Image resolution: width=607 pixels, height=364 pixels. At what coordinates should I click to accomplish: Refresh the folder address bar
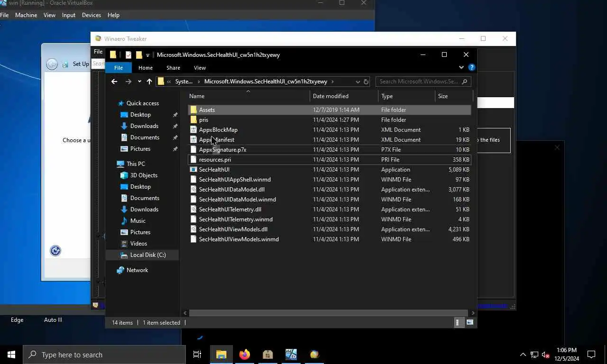(366, 82)
